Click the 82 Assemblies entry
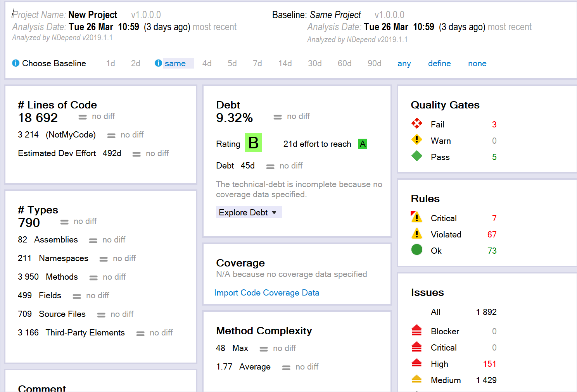The width and height of the screenshot is (577, 392). 48,240
